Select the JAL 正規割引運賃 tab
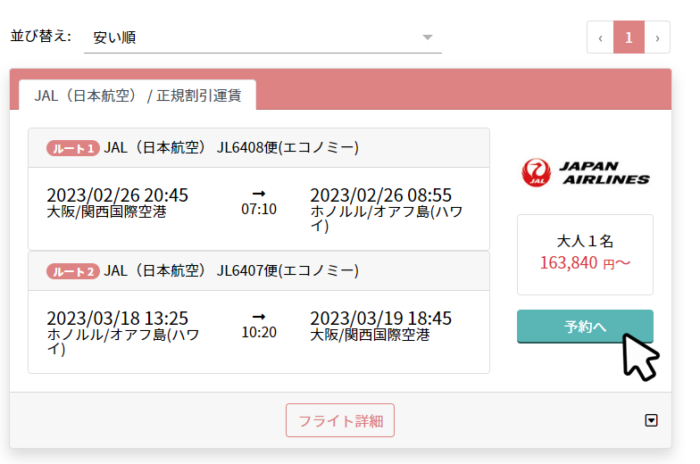Screen dimensions: 700x464 pos(137,95)
